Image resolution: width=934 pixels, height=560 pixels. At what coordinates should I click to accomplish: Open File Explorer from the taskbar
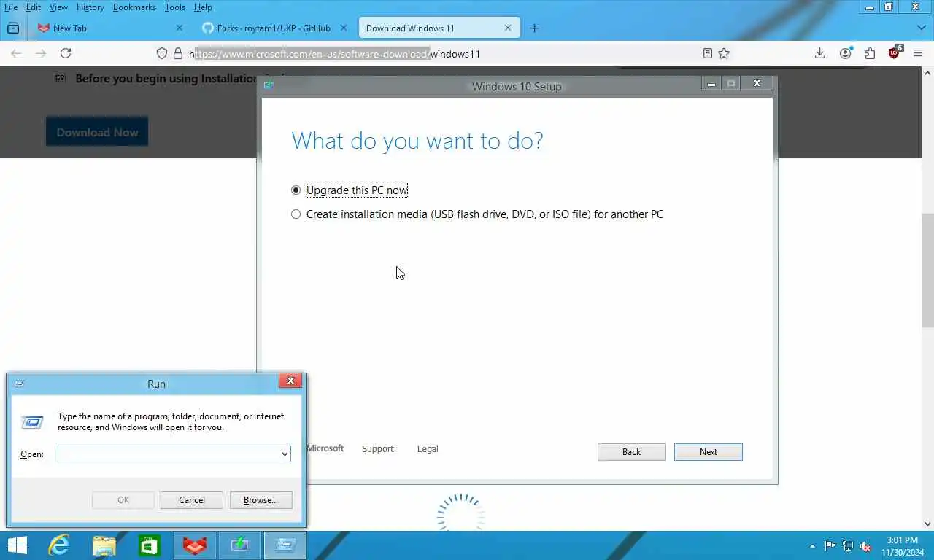tap(104, 545)
